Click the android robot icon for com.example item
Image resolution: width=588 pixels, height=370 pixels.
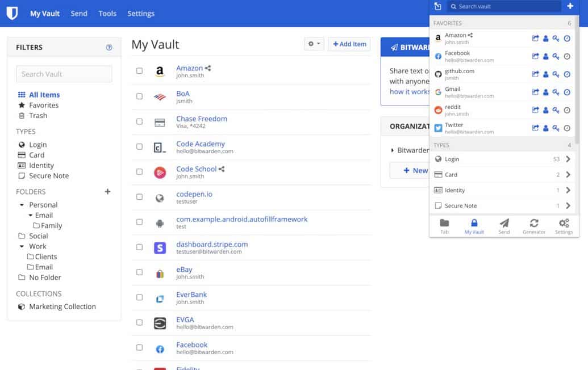[x=160, y=224]
